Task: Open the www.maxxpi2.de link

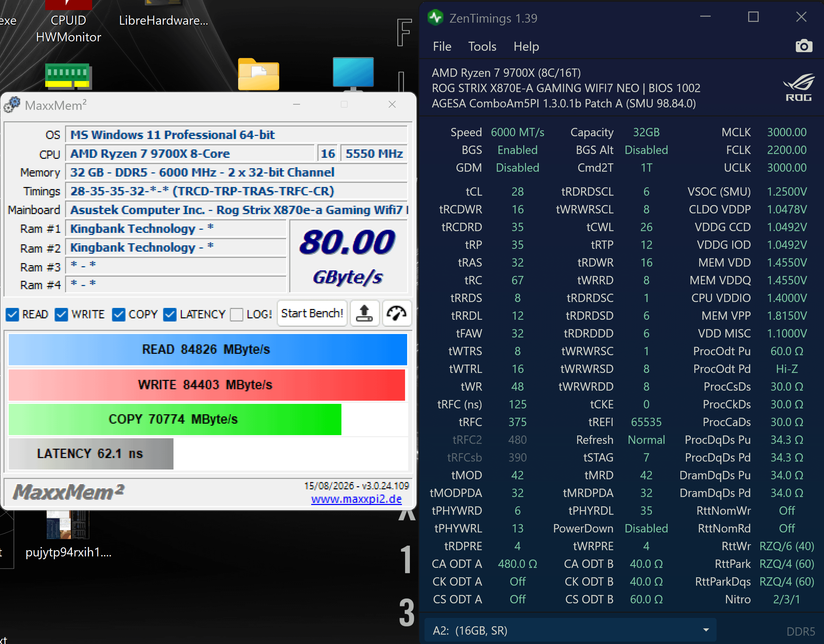Action: coord(356,499)
